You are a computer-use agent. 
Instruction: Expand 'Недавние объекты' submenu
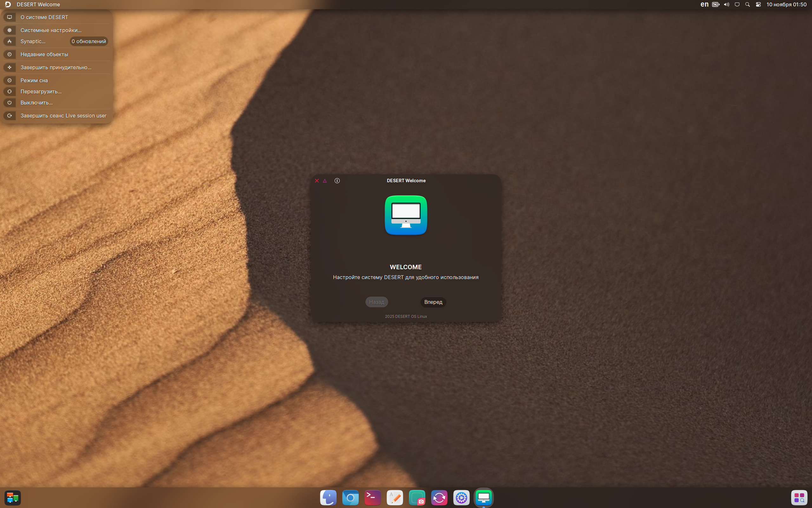pyautogui.click(x=56, y=54)
